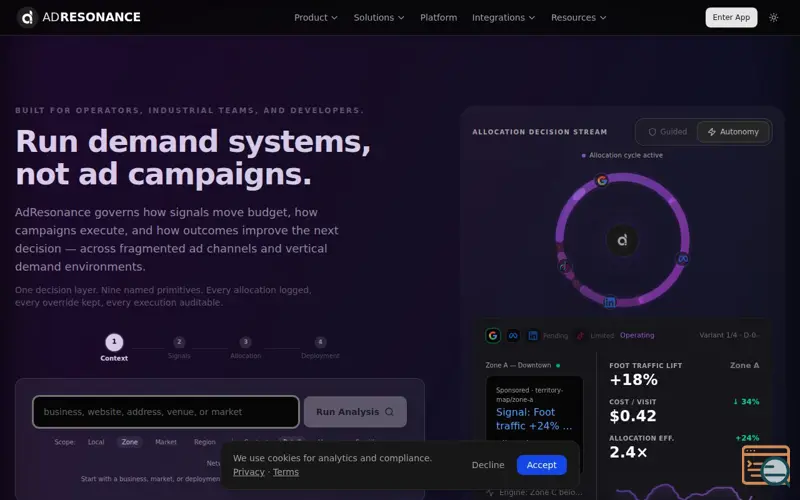This screenshot has width=800, height=500.
Task: Click the LinkedIn icon on the allocation ring
Action: 610,302
